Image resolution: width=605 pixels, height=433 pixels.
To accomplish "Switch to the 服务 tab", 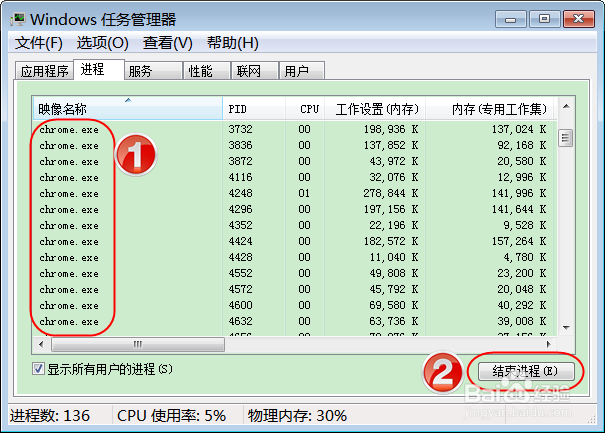I will point(153,71).
